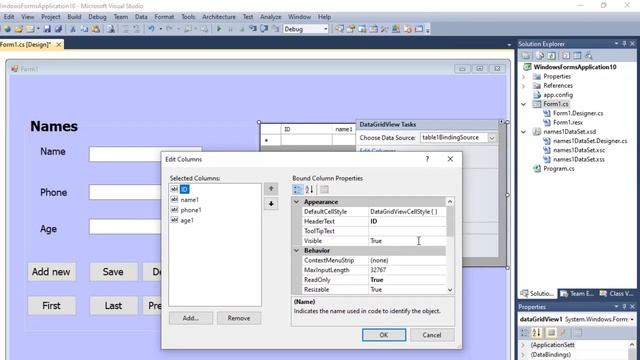Click View Designer icon in Solution Explorer
The image size is (640, 360).
coord(577,55)
